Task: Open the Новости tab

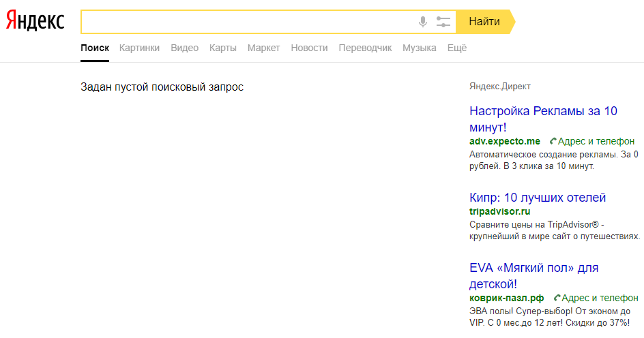Action: pos(309,48)
